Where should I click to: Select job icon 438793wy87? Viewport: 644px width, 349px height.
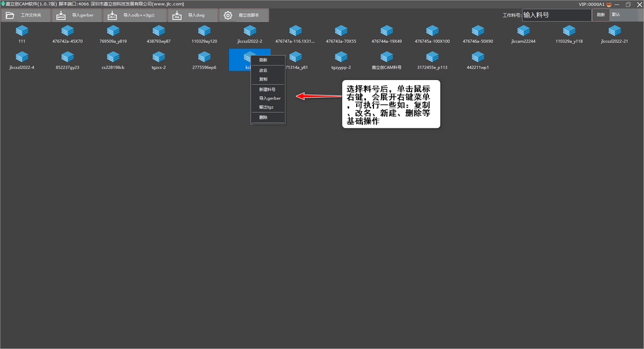pyautogui.click(x=158, y=35)
